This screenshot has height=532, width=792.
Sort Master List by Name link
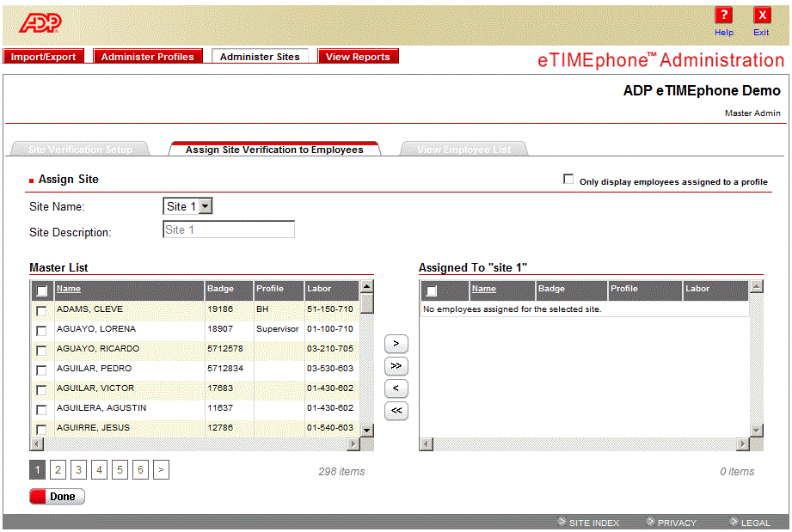(69, 289)
